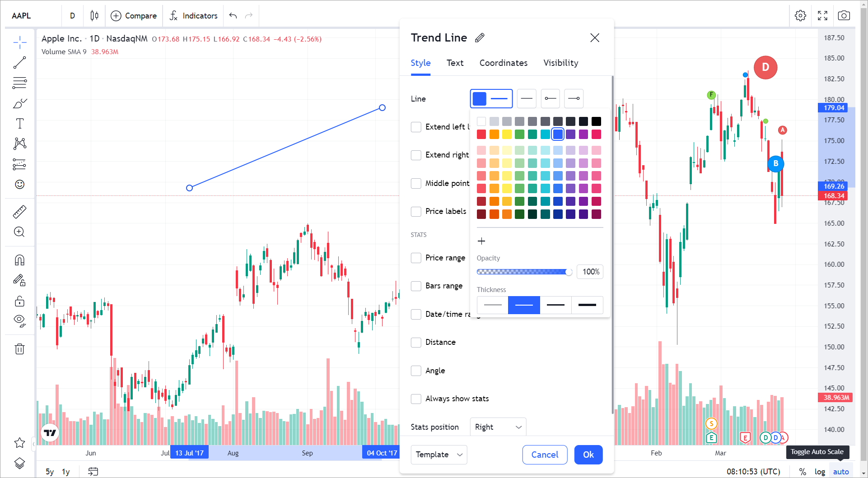
Task: Open the Visibility tab
Action: [560, 63]
